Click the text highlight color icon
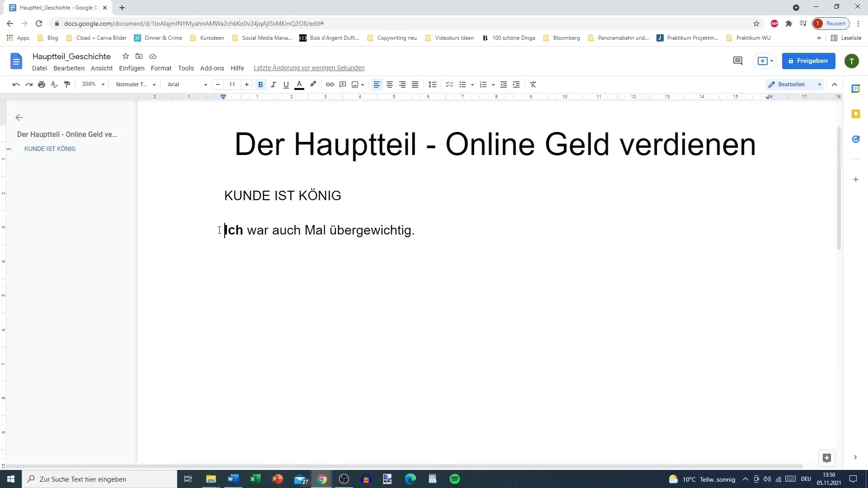Screen dimensions: 868x488 [313, 84]
